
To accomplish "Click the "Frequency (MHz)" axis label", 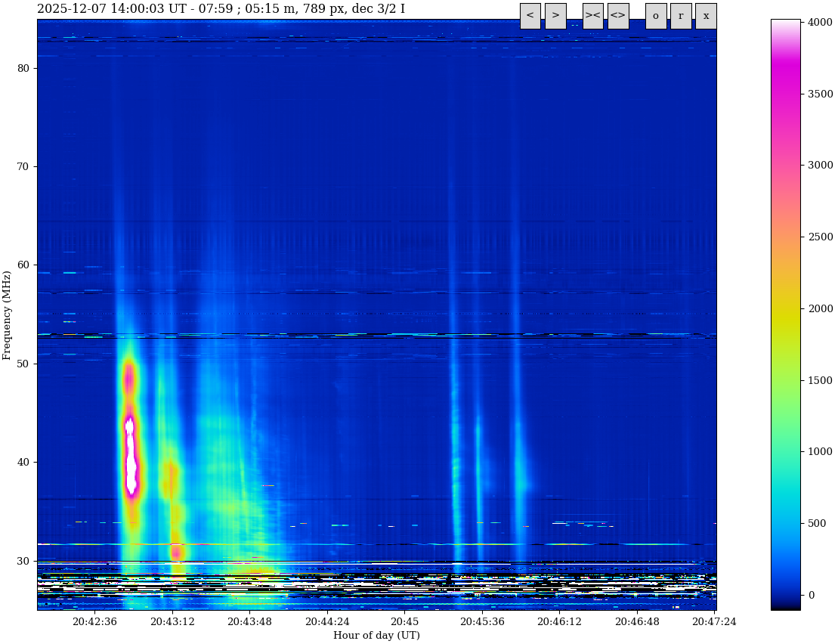I will [x=8, y=314].
